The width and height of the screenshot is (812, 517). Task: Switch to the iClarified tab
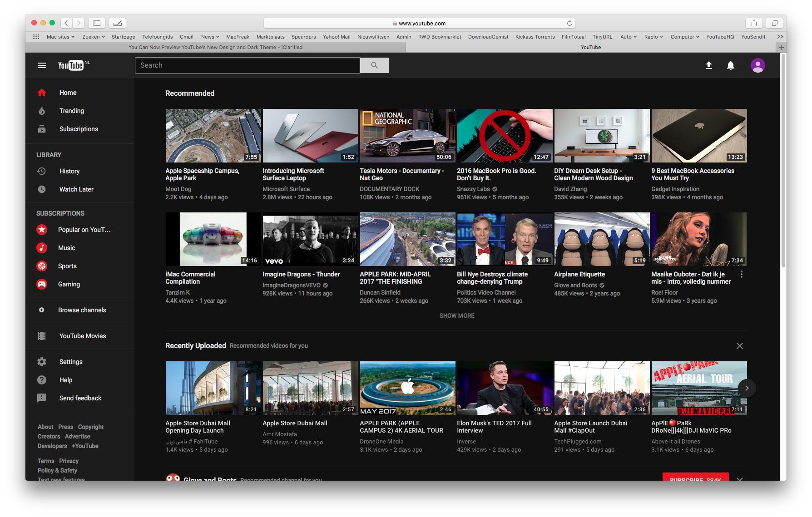[215, 47]
